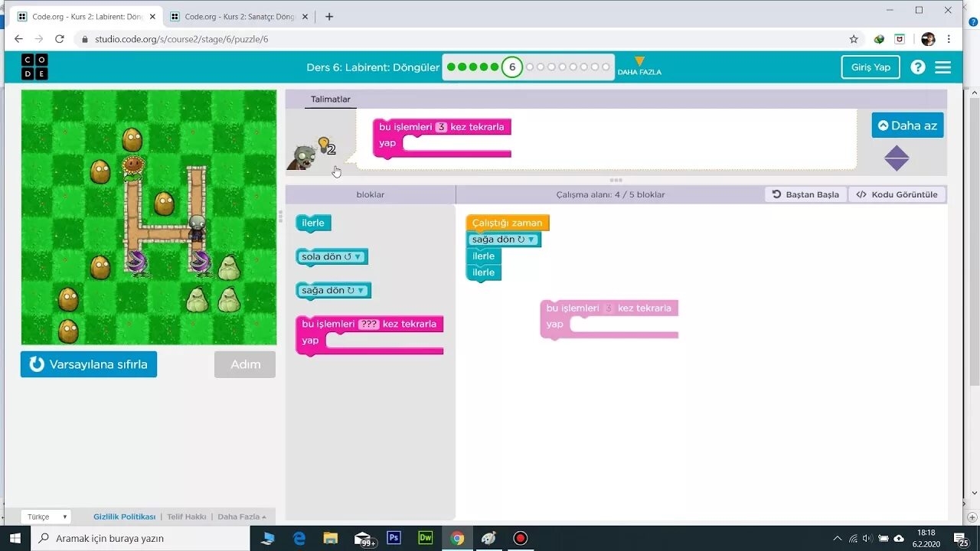Viewport: 980px width, 551px height.
Task: Click Varsayılana sıfırla button
Action: pos(89,364)
